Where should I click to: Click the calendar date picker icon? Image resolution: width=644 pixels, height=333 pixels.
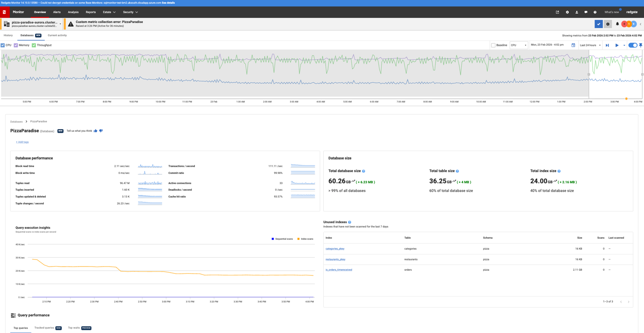[x=573, y=45]
